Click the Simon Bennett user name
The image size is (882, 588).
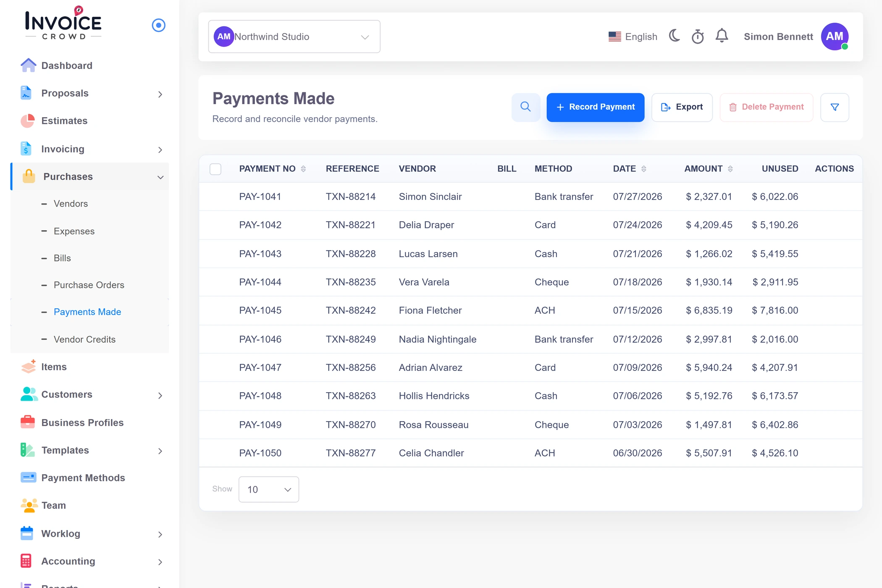click(778, 37)
